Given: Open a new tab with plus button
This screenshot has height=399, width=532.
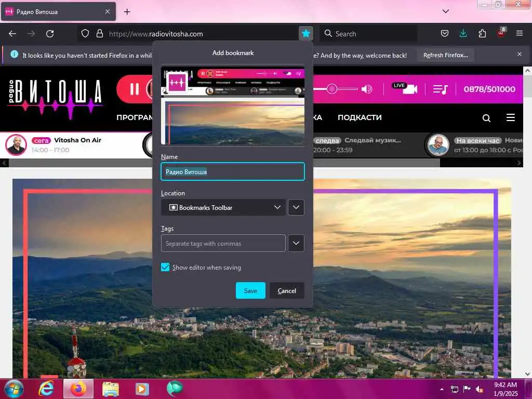Looking at the screenshot, I should (127, 12).
